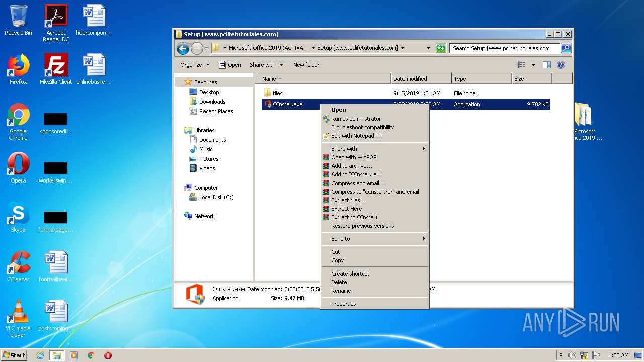Open Explorer help question mark icon

(561, 65)
